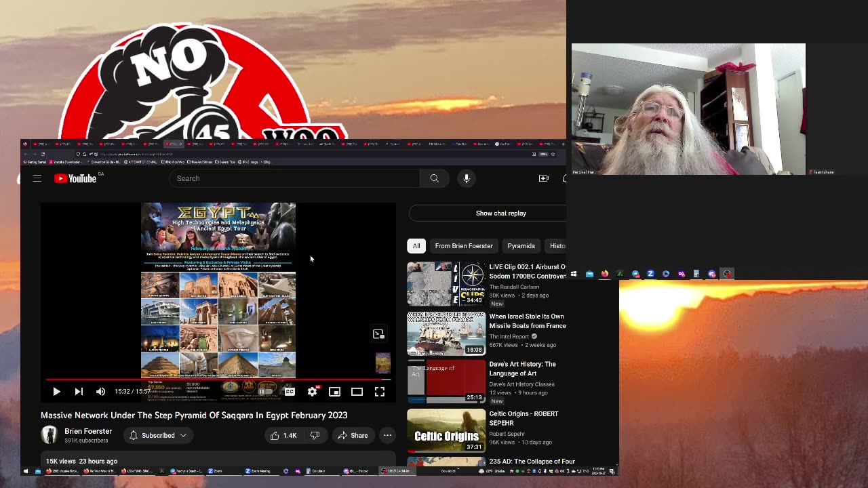Open Telegram icon in right taskbar
This screenshot has height=488, width=868.
pos(635,274)
